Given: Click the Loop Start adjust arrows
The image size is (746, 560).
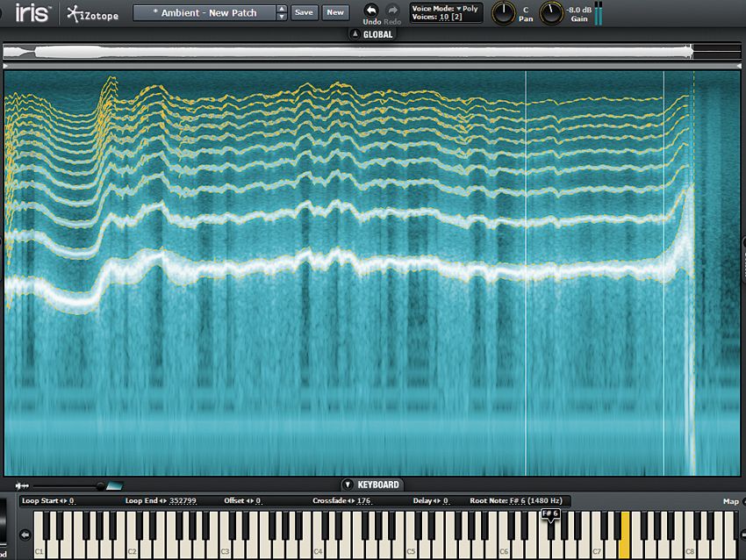Looking at the screenshot, I should [64, 501].
